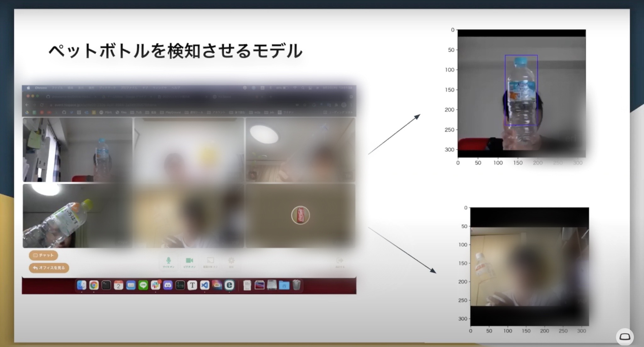Select the video tile with the upright water bottle

pyautogui.click(x=78, y=150)
